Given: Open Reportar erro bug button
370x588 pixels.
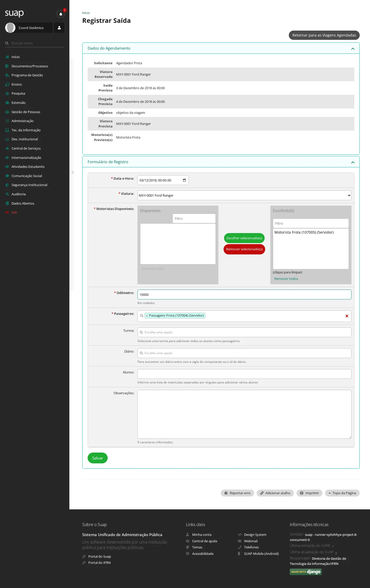Looking at the screenshot, I should point(237,493).
